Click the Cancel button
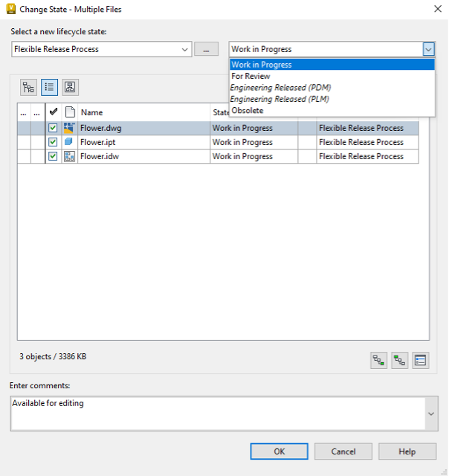The height and width of the screenshot is (476, 449). 343,451
